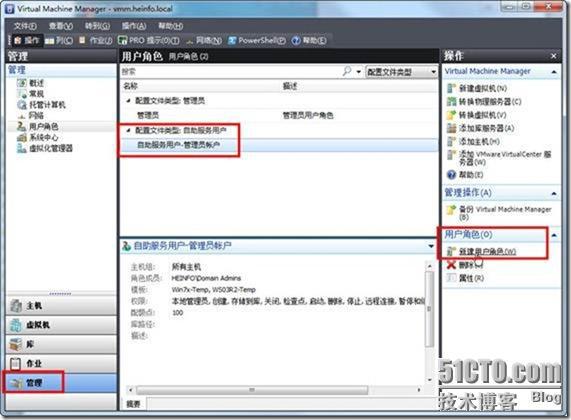The width and height of the screenshot is (571, 420).
Task: Open the 操作(A) menu in menu bar
Action: click(x=134, y=26)
